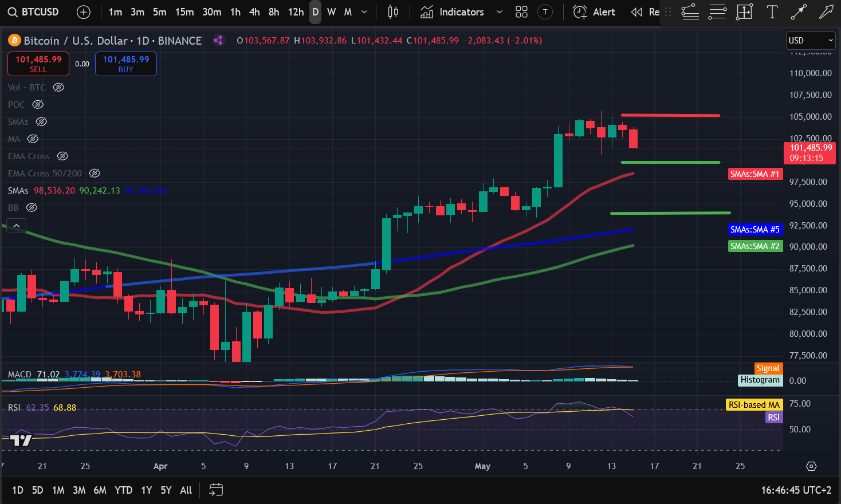Open the go-to-date calendar icon
The image size is (841, 504).
[216, 490]
